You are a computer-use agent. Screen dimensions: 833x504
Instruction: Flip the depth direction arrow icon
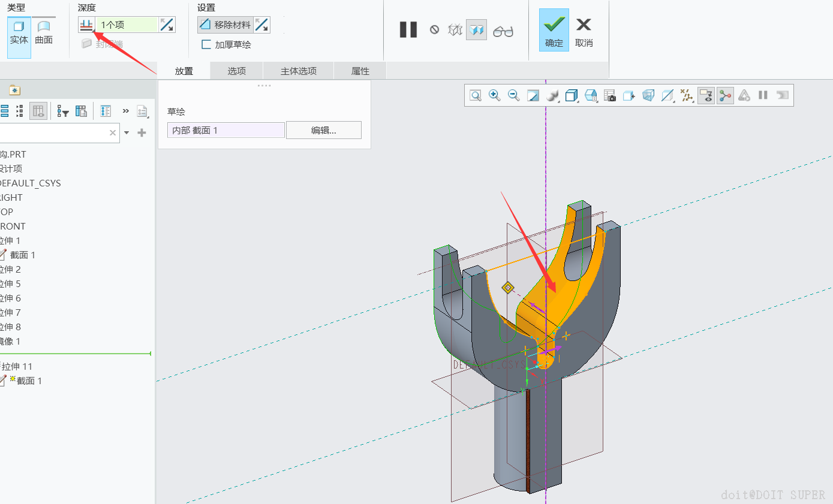click(167, 25)
